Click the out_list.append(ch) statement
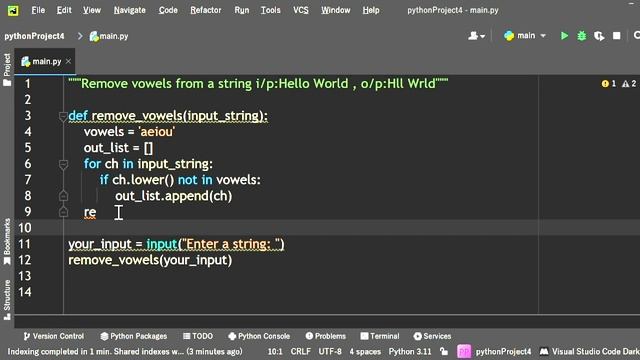This screenshot has height=360, width=640. (x=173, y=196)
